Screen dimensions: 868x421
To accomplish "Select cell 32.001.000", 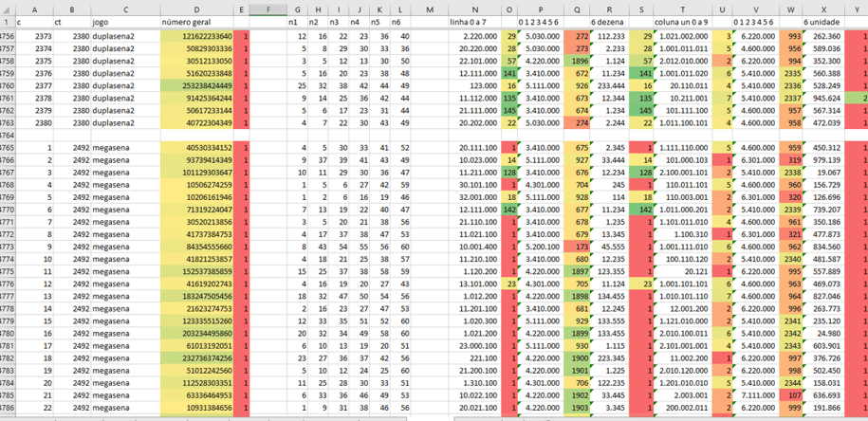I will click(474, 197).
